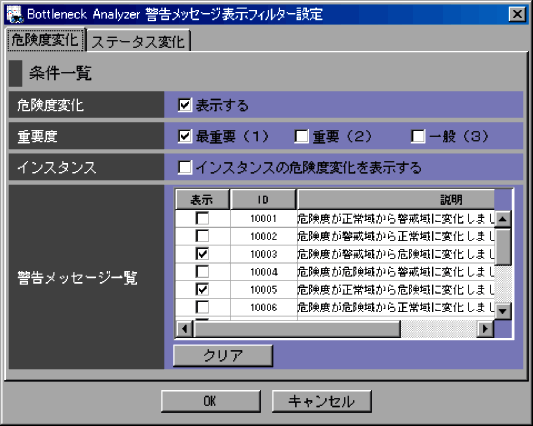The width and height of the screenshot is (533, 426).
Task: Click the 表示 column header
Action: [x=202, y=200]
